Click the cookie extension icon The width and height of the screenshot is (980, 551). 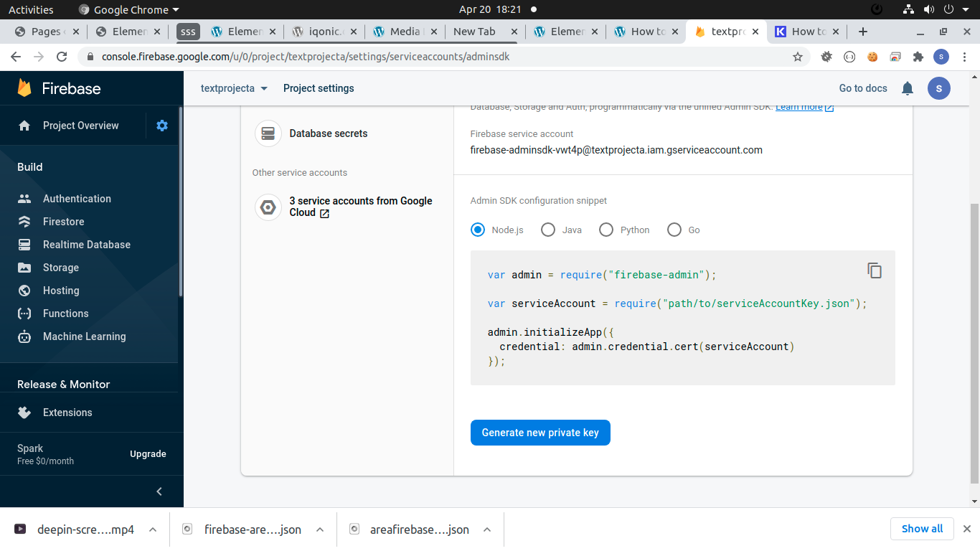tap(872, 57)
